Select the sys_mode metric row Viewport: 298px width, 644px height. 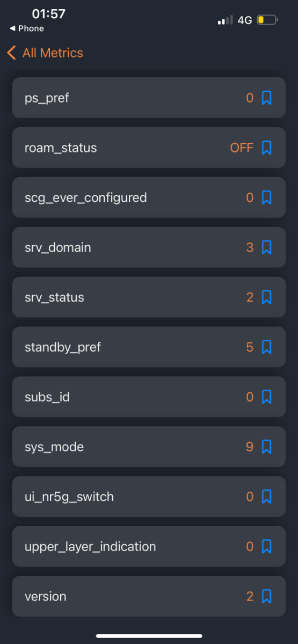pos(149,447)
